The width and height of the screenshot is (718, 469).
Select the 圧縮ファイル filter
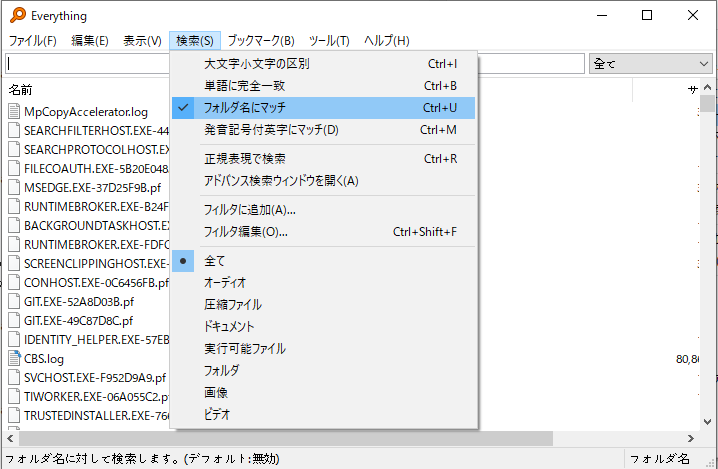[323, 305]
